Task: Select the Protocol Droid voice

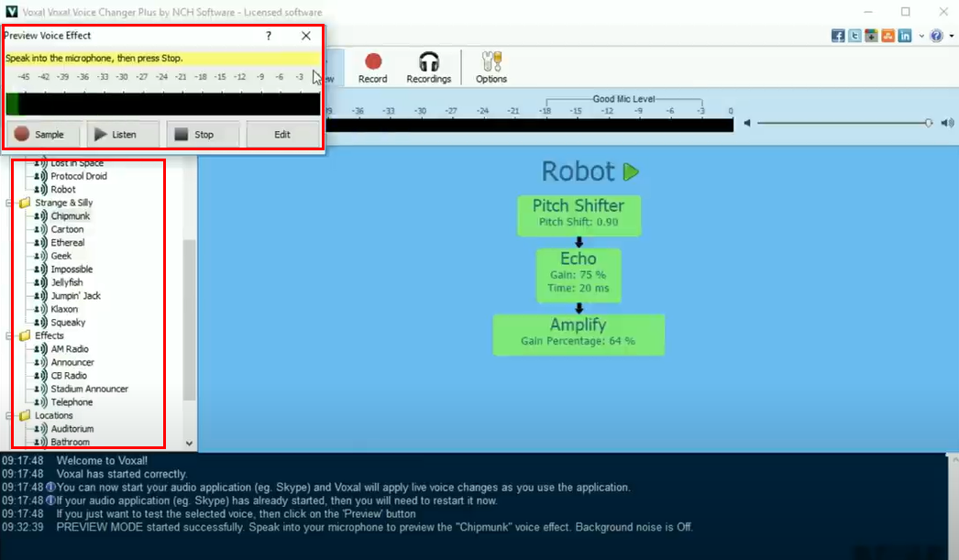Action: 78,176
